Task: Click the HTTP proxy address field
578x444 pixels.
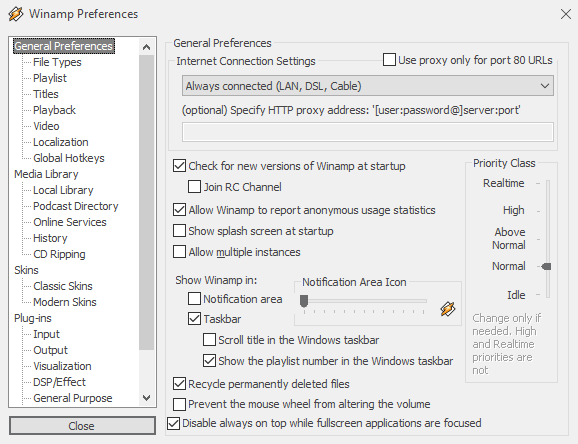Action: pyautogui.click(x=368, y=132)
